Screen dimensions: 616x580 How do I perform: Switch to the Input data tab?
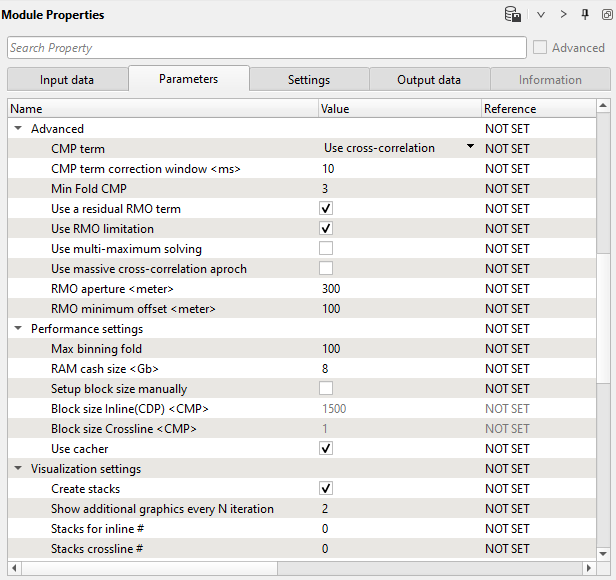point(68,80)
